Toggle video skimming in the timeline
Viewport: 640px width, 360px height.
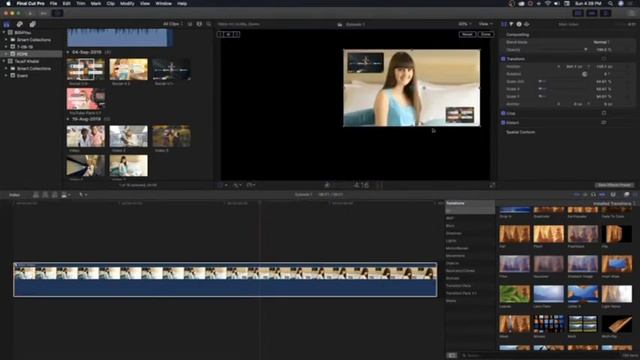click(x=577, y=195)
